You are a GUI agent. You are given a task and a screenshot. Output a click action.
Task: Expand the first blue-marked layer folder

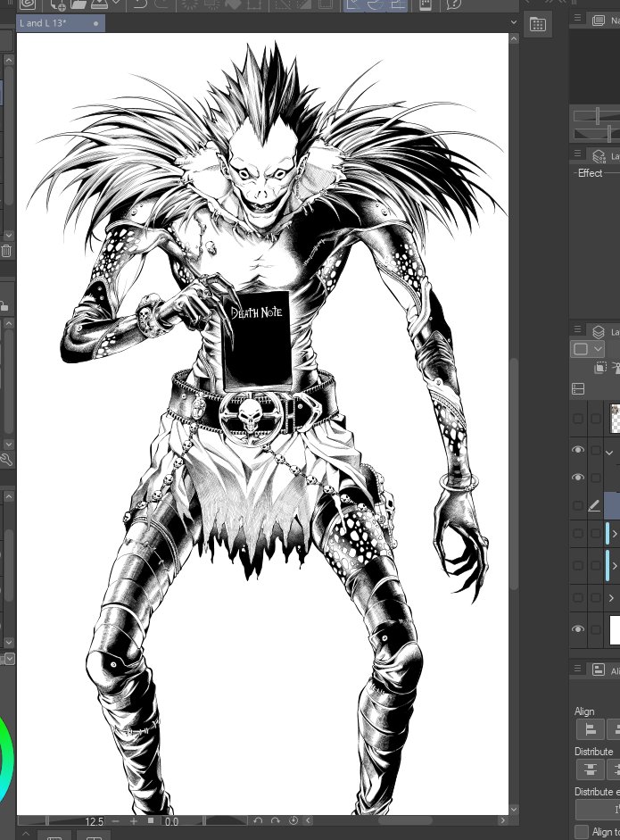(x=615, y=534)
